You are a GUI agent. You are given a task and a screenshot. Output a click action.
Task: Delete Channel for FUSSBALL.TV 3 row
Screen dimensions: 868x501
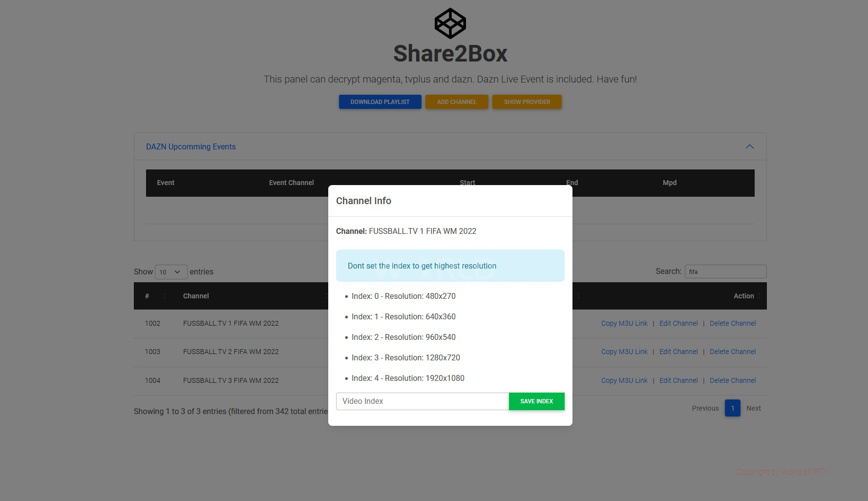tap(732, 380)
